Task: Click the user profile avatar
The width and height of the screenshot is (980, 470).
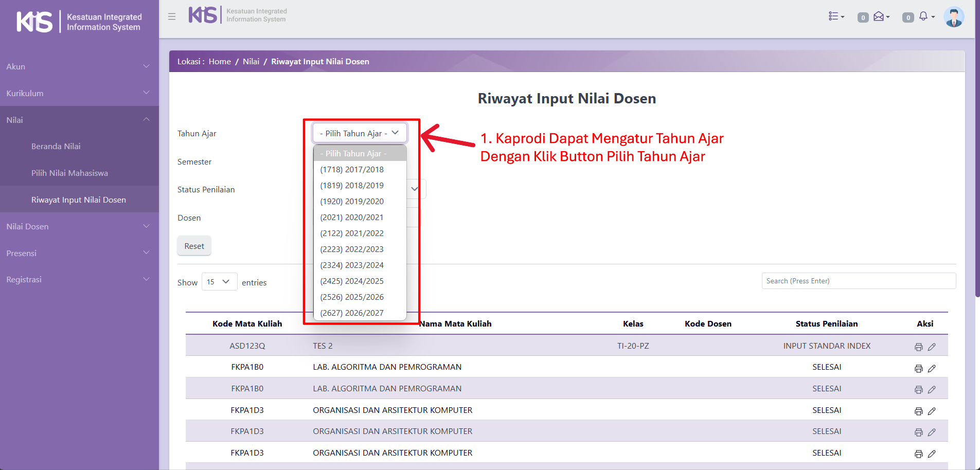Action: click(953, 17)
